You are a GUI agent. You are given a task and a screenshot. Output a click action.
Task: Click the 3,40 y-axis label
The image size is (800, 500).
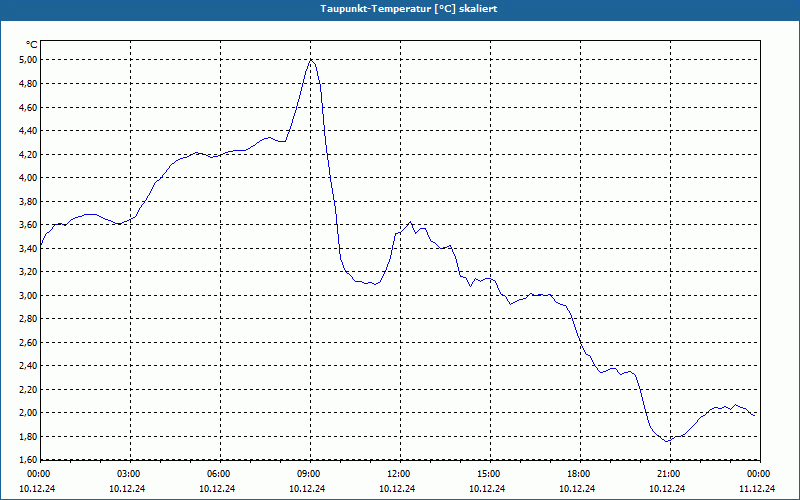pyautogui.click(x=29, y=248)
